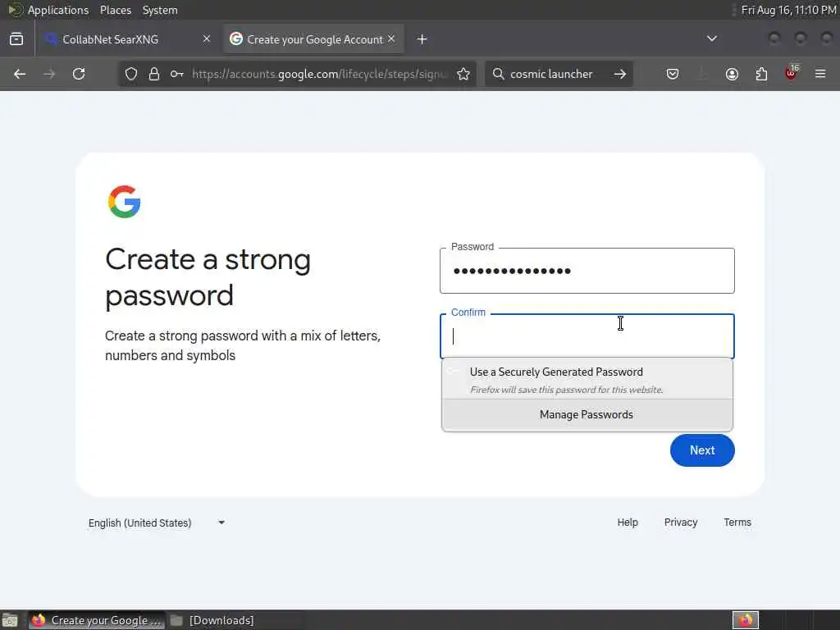Click the search bar magnifier icon

click(498, 74)
